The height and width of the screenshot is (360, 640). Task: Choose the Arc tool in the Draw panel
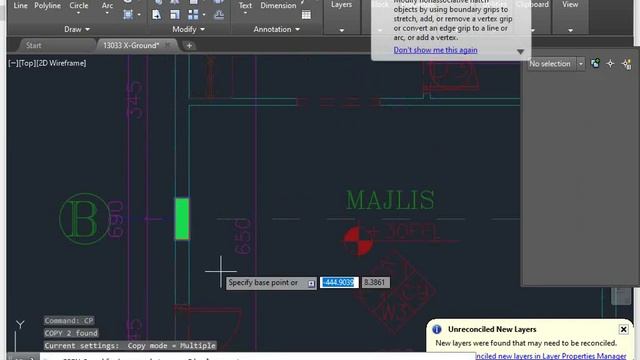click(107, 5)
